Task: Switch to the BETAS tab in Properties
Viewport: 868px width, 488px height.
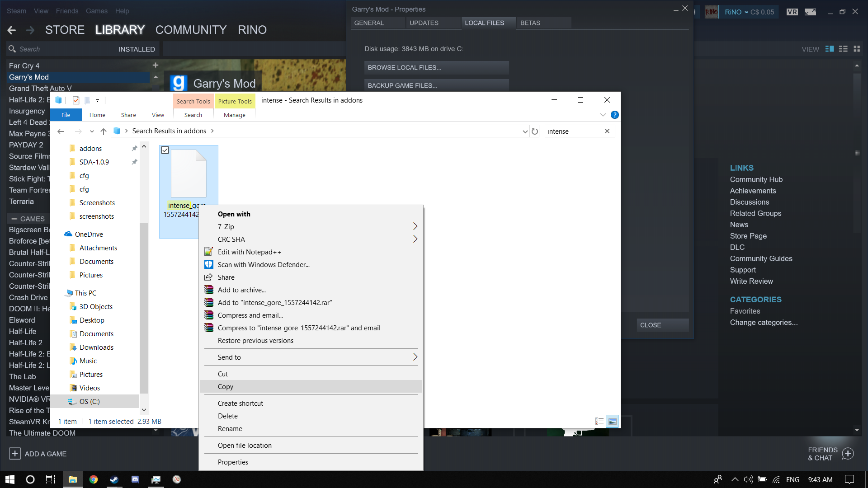Action: point(530,23)
